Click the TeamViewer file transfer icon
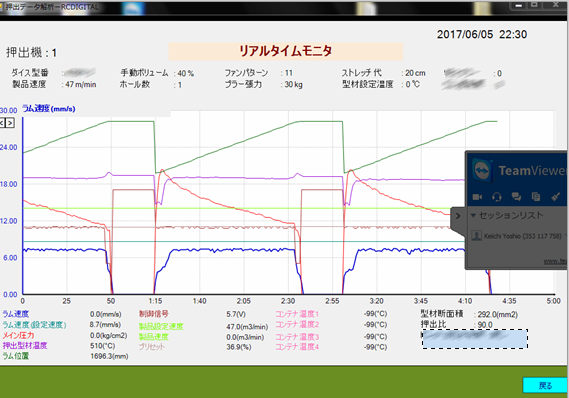 [x=536, y=197]
